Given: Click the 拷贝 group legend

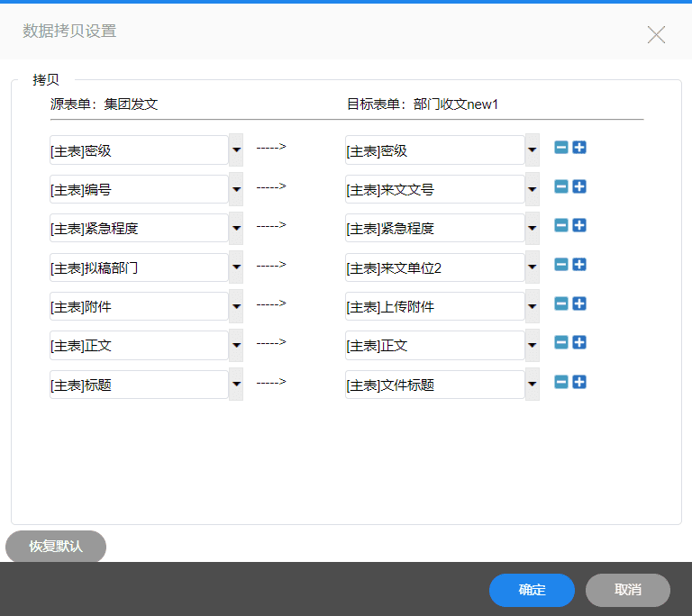Looking at the screenshot, I should [46, 80].
